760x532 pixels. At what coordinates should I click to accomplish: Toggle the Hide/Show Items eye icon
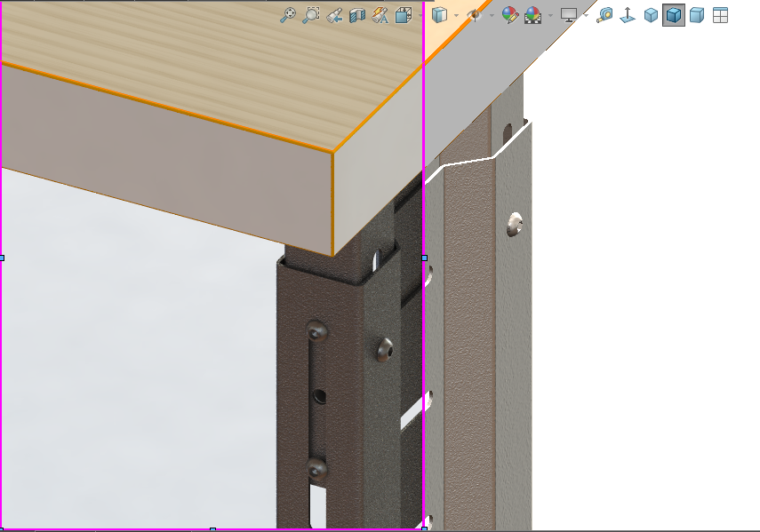point(475,15)
